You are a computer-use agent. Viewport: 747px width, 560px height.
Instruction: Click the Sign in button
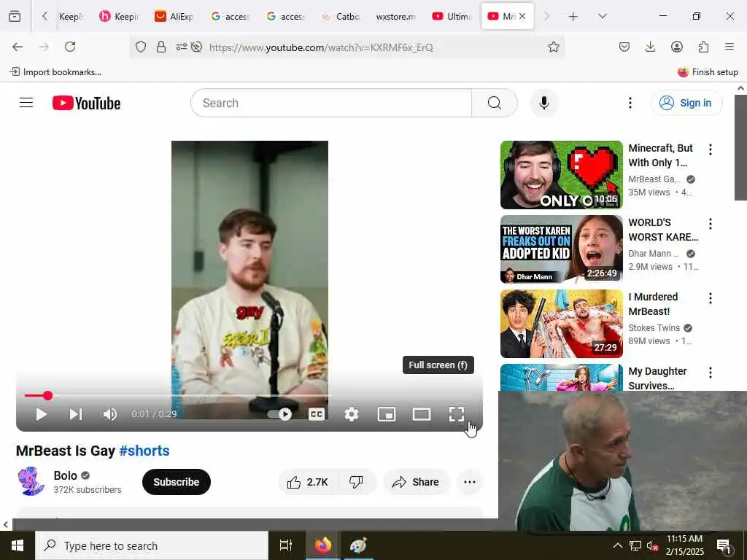686,103
